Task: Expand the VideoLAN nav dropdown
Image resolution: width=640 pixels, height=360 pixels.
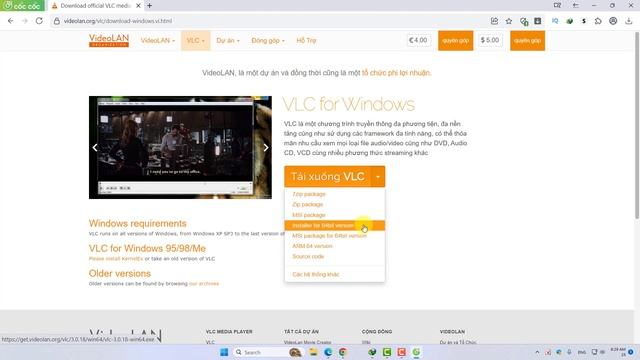Action: point(158,40)
